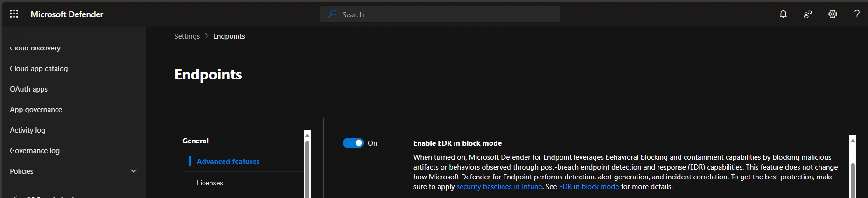Open the Governance log
Viewport: 868px width, 198px height.
pos(35,150)
